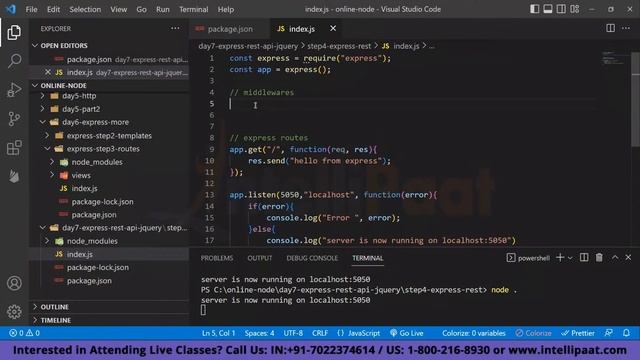Switch to the package.json editor tab
Viewport: 640px width, 360px height.
click(x=229, y=29)
